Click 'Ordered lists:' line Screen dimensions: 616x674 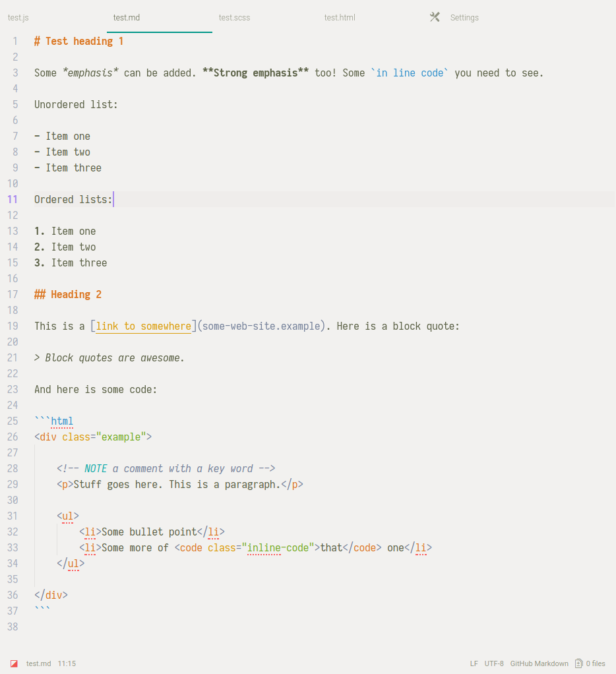point(73,199)
